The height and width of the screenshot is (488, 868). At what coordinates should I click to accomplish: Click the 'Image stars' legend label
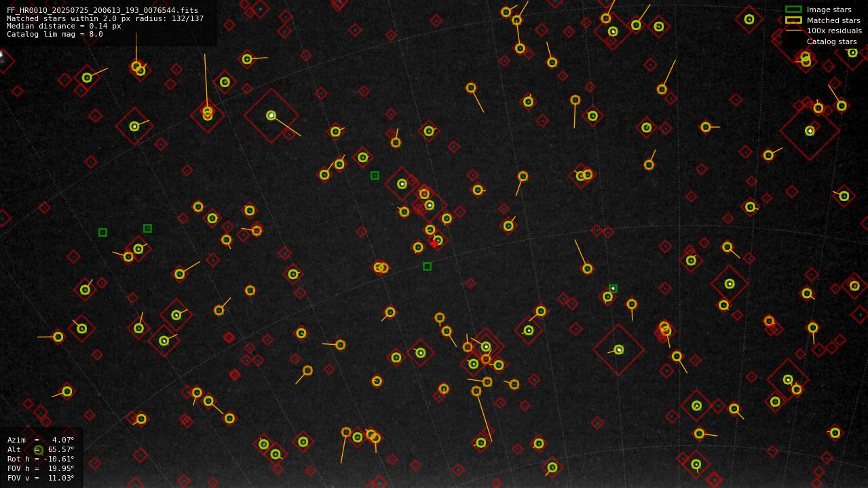click(829, 10)
